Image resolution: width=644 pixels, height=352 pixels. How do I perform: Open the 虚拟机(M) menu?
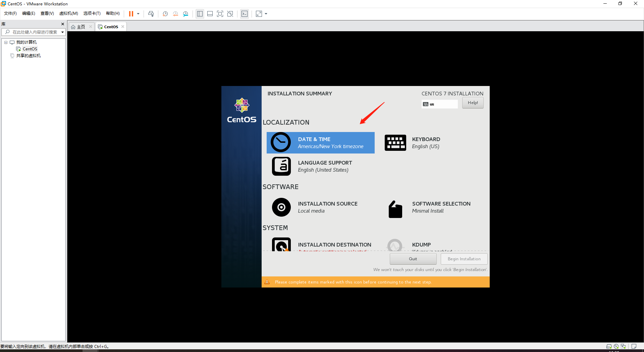tap(69, 13)
